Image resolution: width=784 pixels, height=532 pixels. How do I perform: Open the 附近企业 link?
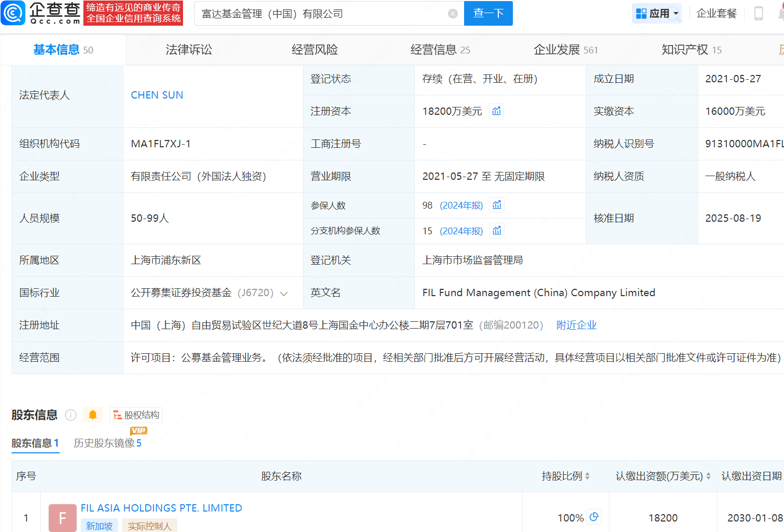point(576,325)
